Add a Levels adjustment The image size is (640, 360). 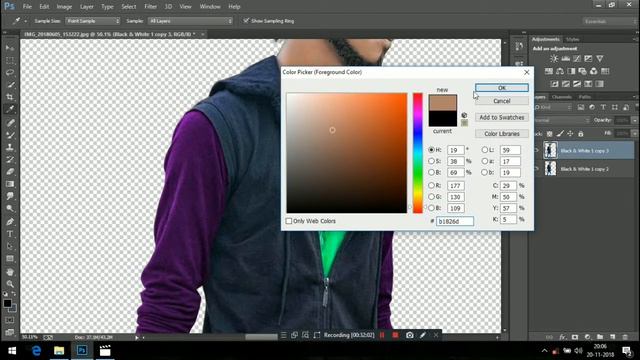click(x=565, y=59)
